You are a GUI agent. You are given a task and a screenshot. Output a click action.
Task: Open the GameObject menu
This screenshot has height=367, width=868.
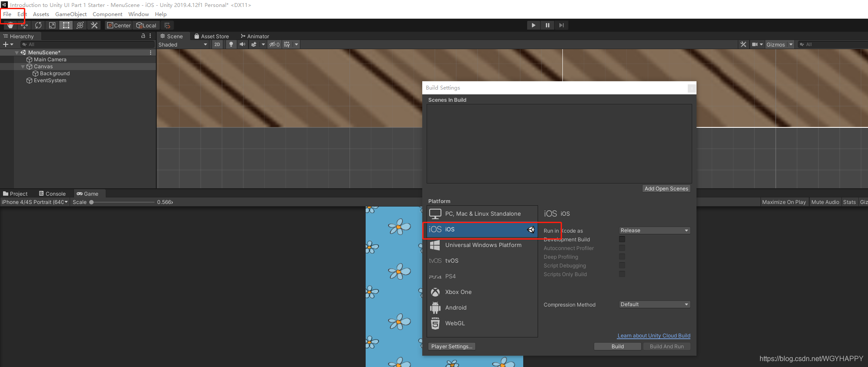pyautogui.click(x=71, y=14)
